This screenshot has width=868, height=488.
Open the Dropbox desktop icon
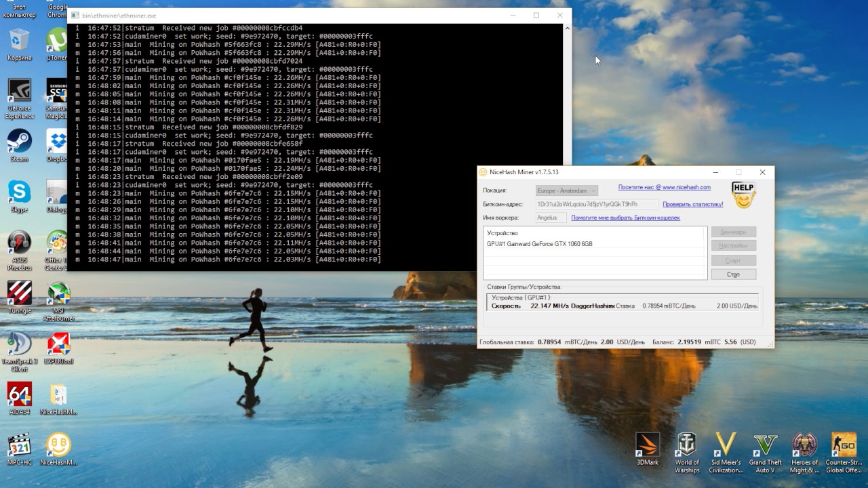tap(57, 145)
